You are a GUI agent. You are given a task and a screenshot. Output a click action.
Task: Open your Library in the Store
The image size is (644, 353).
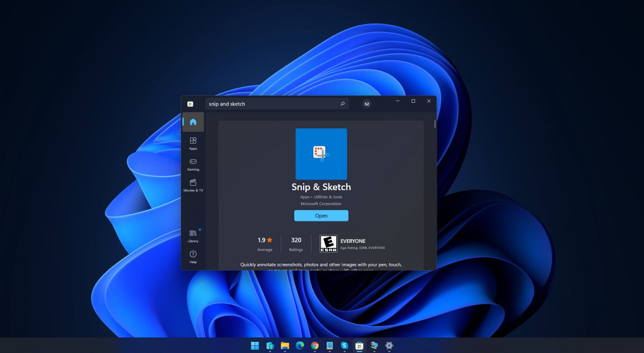(193, 235)
